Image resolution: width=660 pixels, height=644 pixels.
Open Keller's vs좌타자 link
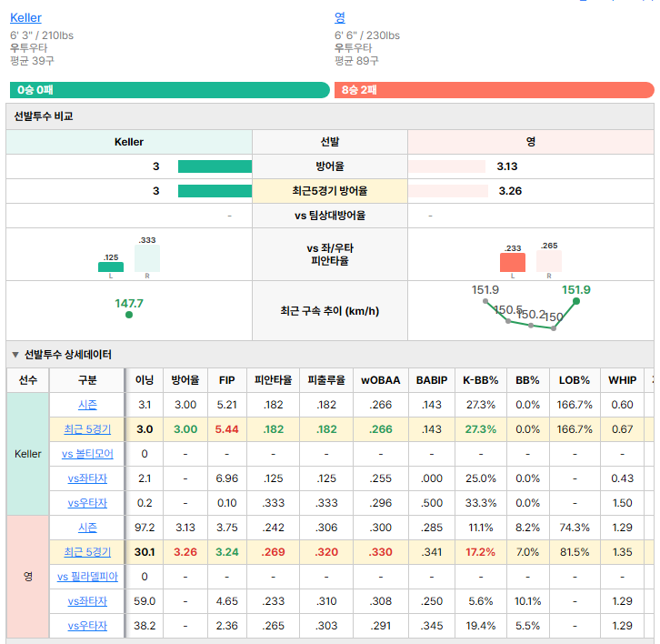pos(87,478)
